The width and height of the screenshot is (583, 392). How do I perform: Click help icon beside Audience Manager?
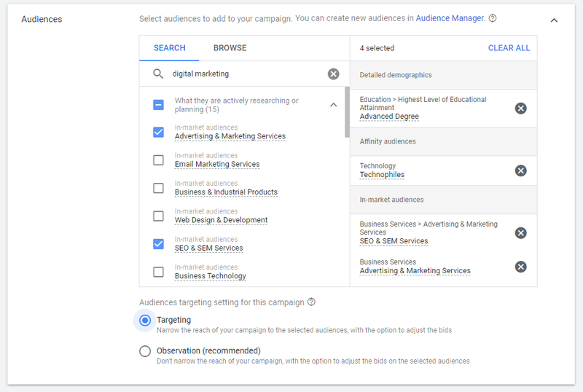(493, 18)
